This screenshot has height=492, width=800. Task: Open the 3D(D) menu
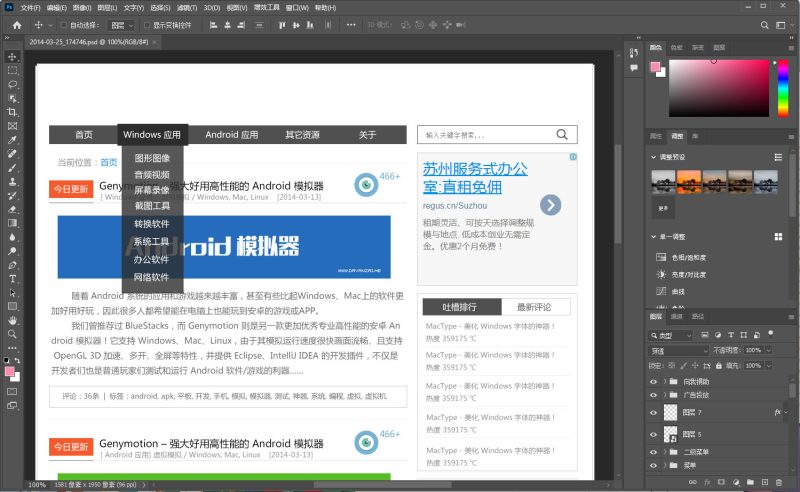(x=212, y=8)
